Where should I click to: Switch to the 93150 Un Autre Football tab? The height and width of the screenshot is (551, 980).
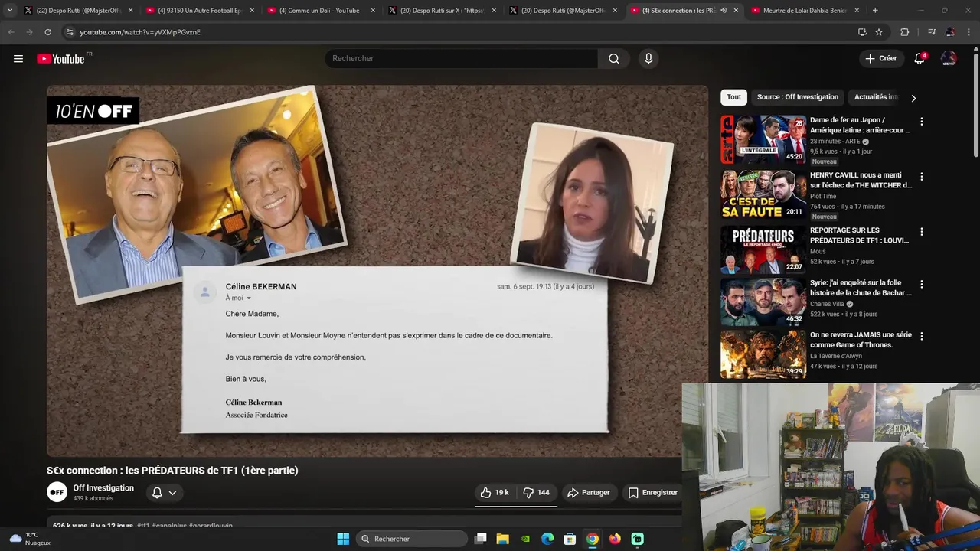[x=199, y=11]
